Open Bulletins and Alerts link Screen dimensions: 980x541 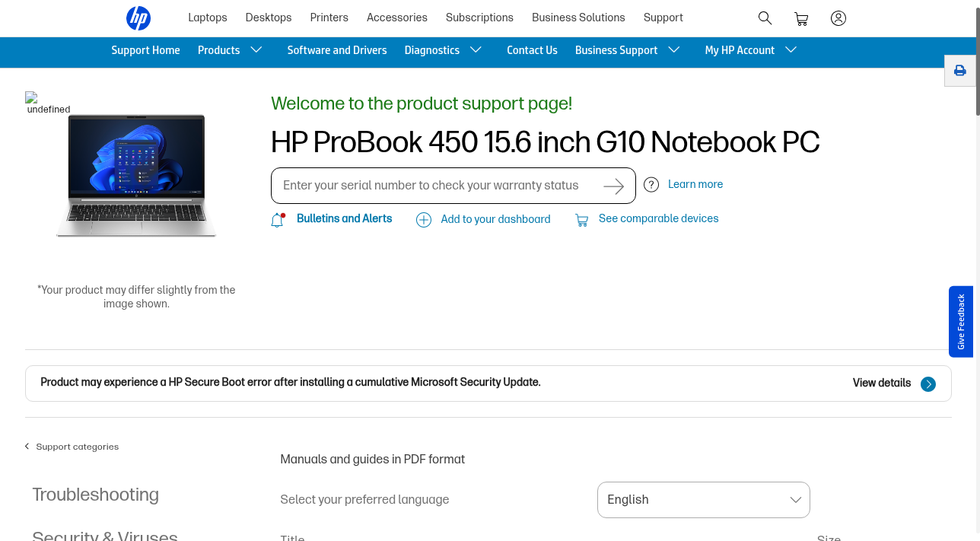point(345,218)
